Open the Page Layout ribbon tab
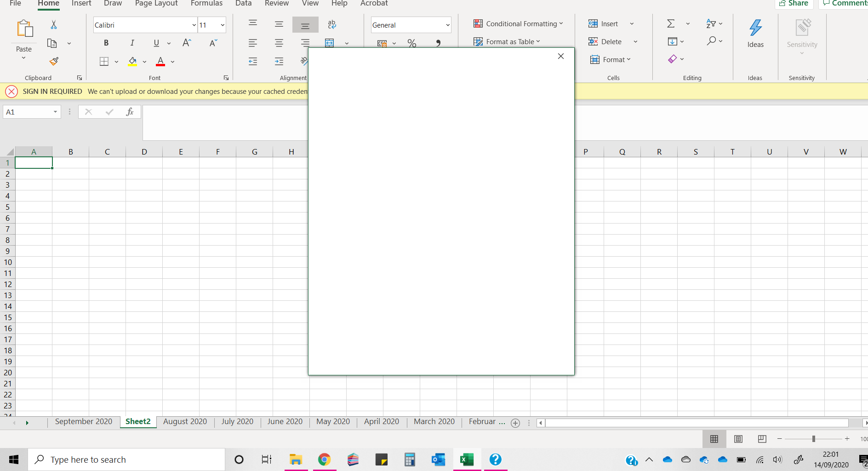The image size is (868, 471). [156, 4]
